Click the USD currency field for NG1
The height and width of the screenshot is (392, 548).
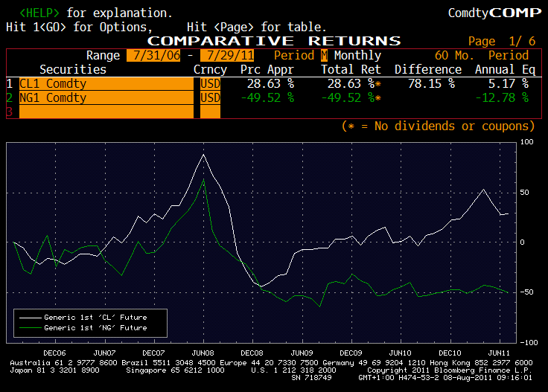click(210, 97)
